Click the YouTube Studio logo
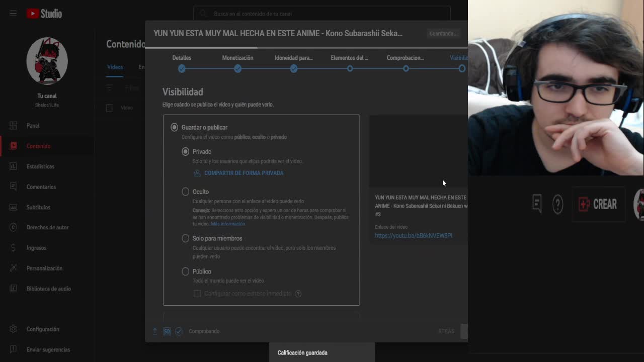This screenshot has height=362, width=644. 44,14
